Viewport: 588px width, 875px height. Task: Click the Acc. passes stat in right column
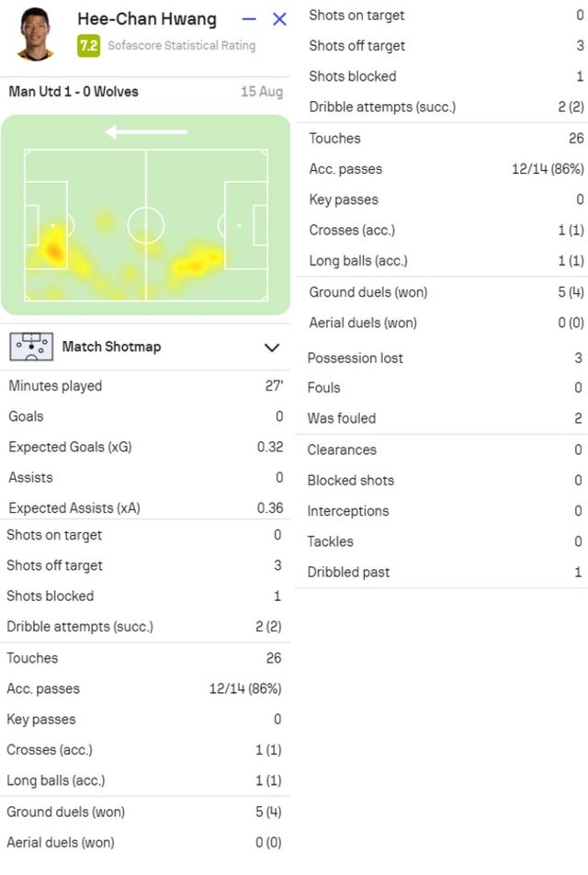(447, 169)
